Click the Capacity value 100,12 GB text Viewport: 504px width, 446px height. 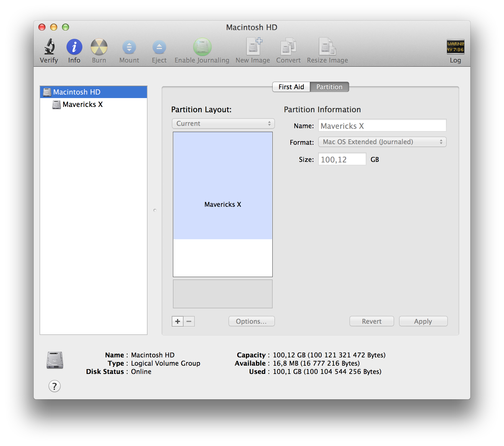tap(329, 355)
